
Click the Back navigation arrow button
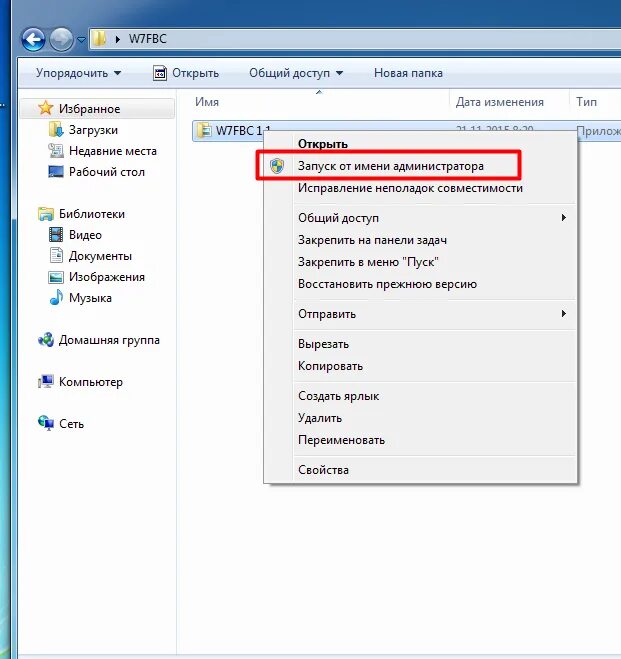pyautogui.click(x=33, y=40)
